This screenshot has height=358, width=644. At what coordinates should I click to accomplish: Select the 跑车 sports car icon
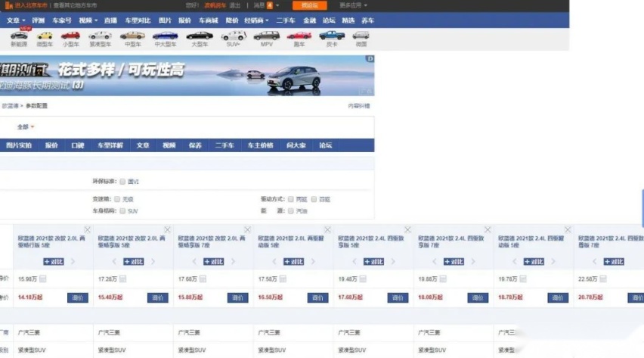point(299,36)
